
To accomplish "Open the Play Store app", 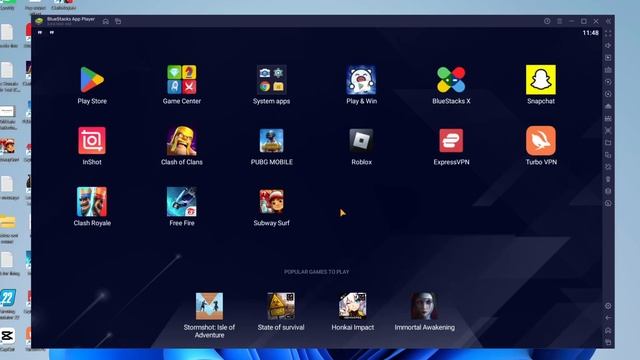I will [x=92, y=80].
